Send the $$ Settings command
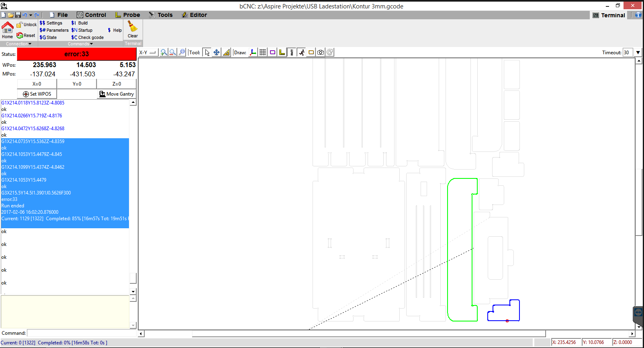The width and height of the screenshot is (644, 348). tap(51, 23)
